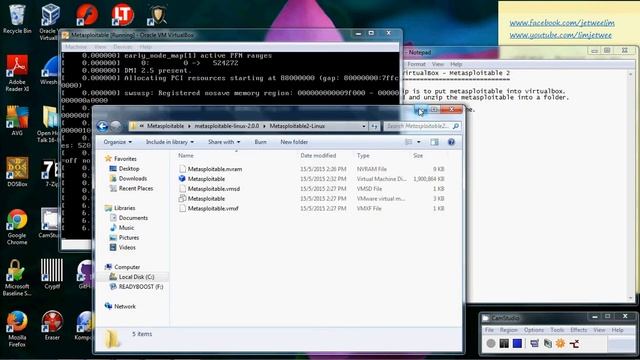This screenshot has width=640, height=360.
Task: Open the view options dropdown arrow
Action: coord(419,142)
